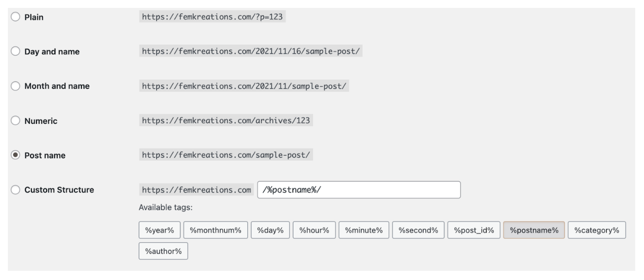The image size is (644, 280).
Task: Add the %post_id% tag
Action: tap(474, 231)
